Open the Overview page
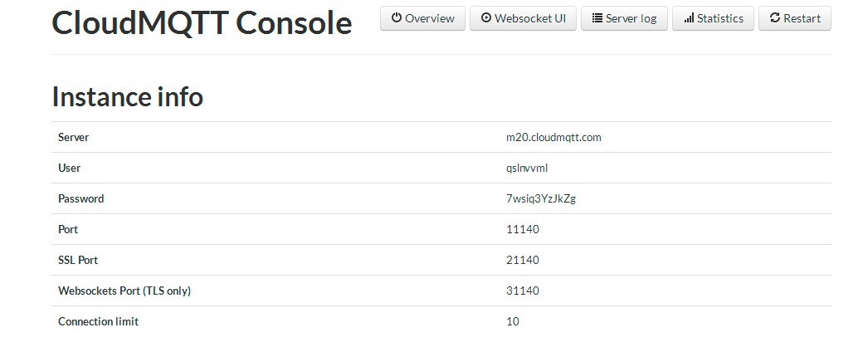This screenshot has height=347, width=868. click(x=423, y=18)
